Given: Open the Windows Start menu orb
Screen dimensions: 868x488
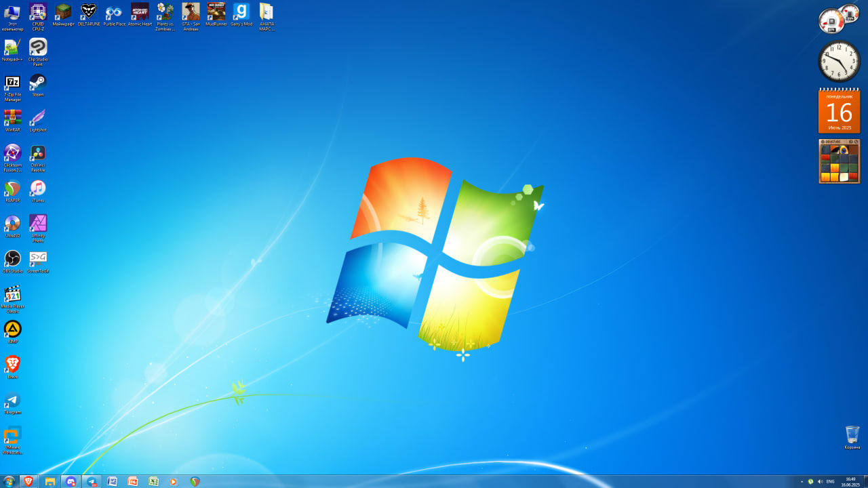Looking at the screenshot, I should tap(9, 481).
